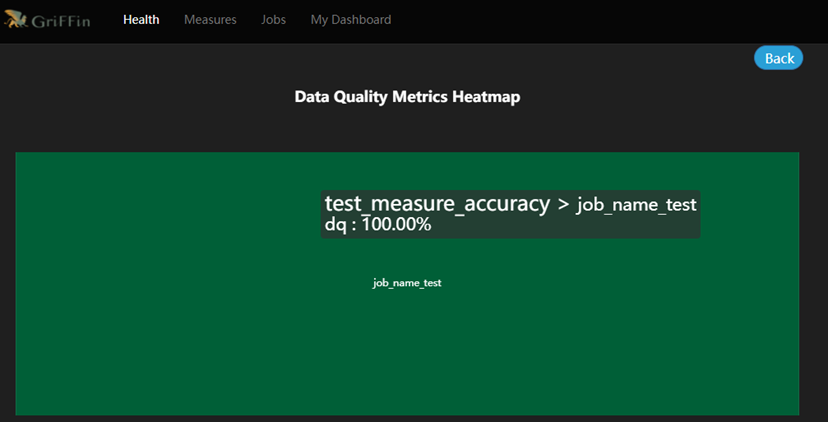Click the 'Data Quality Metrics Heatmap' heading
This screenshot has height=422, width=828.
point(407,97)
